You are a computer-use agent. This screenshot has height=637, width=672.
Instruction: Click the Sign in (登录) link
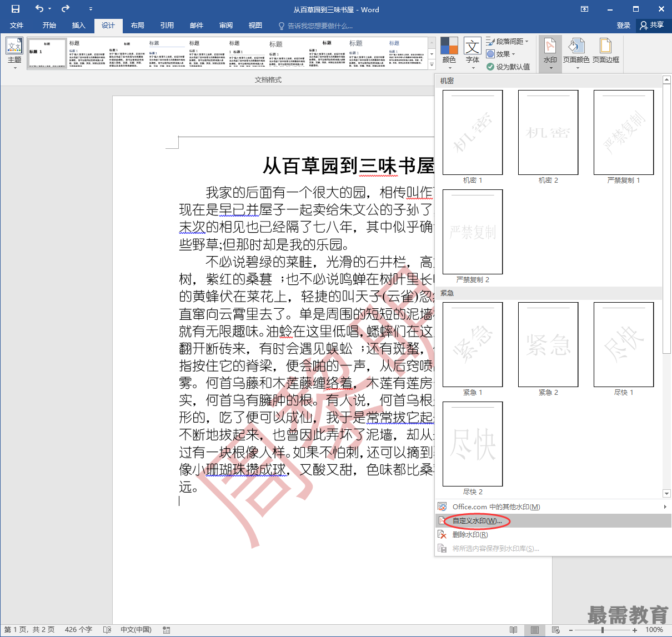[x=624, y=26]
